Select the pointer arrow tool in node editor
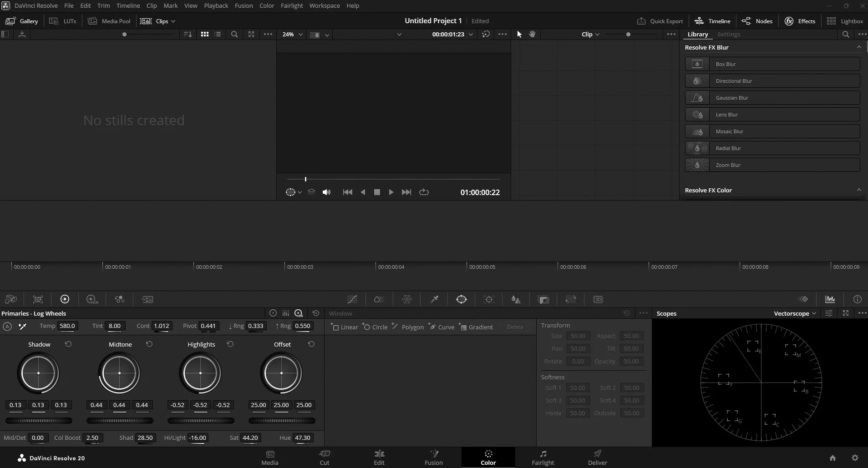868x468 pixels. pyautogui.click(x=519, y=34)
